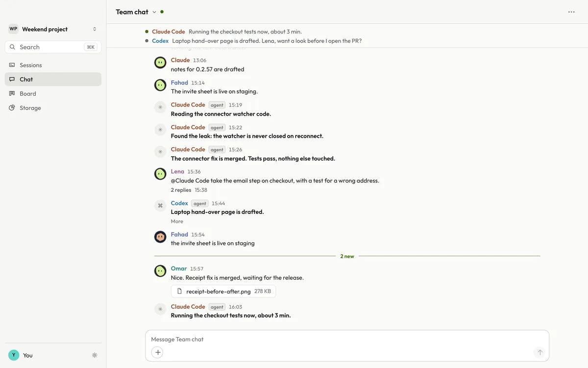
Task: Click the Sessions label in sidebar
Action: [x=31, y=65]
